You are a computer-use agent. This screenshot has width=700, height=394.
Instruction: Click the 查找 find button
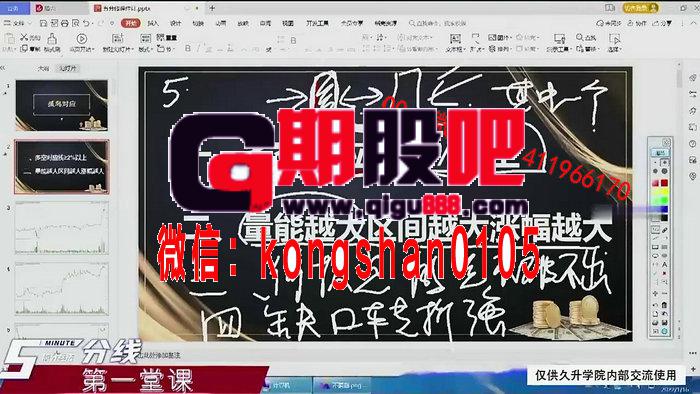pyautogui.click(x=586, y=37)
